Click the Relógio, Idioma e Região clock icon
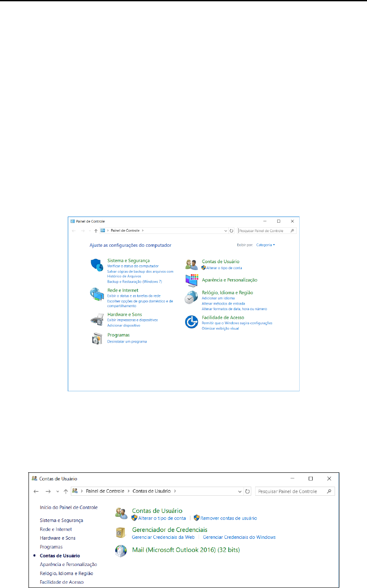 pos(191,297)
